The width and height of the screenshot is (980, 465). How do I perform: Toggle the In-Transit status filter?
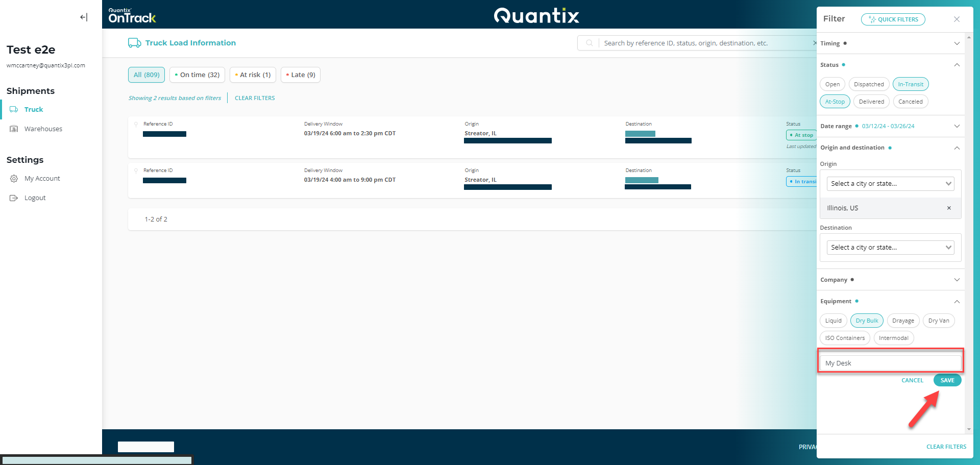(910, 84)
